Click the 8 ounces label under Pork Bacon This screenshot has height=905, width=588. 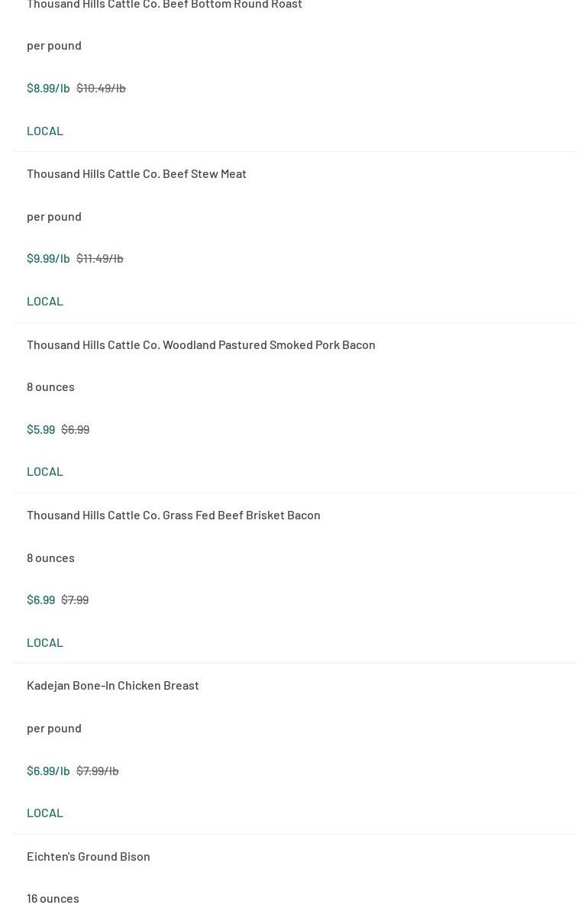(50, 386)
